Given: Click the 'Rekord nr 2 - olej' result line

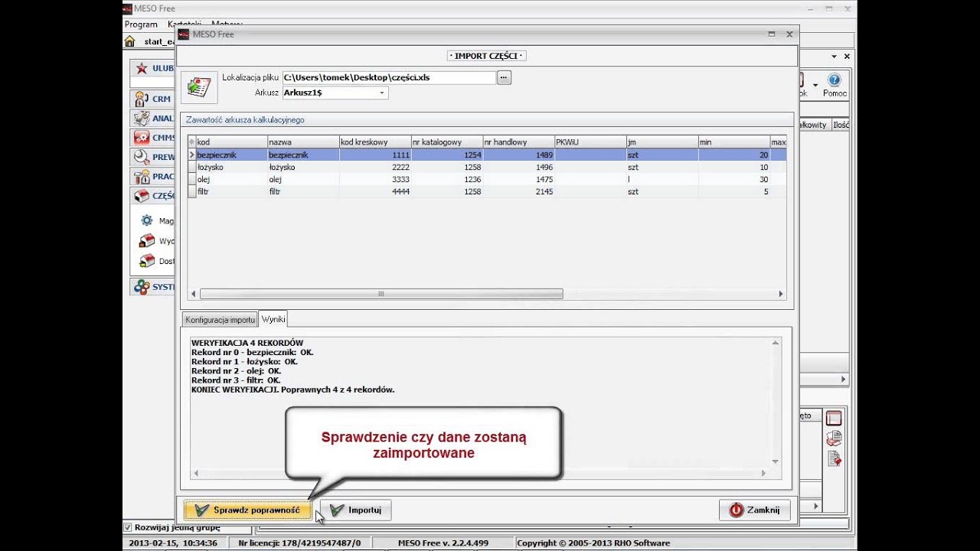Looking at the screenshot, I should 237,370.
